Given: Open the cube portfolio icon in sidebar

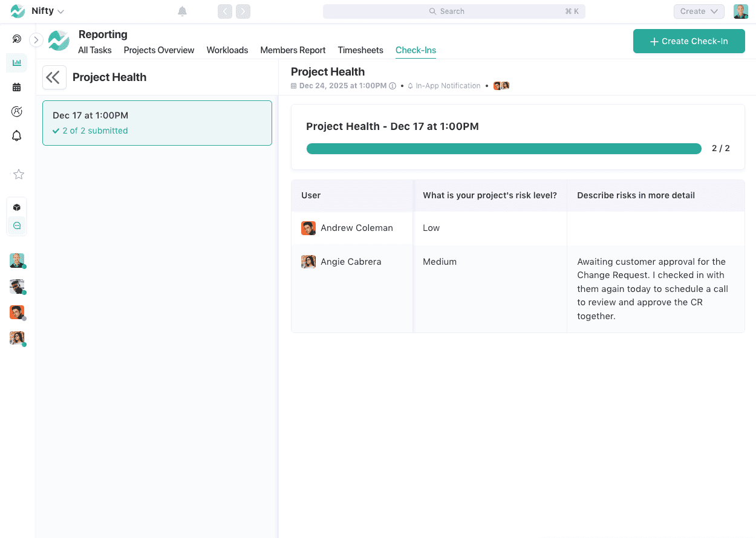Looking at the screenshot, I should 16,207.
